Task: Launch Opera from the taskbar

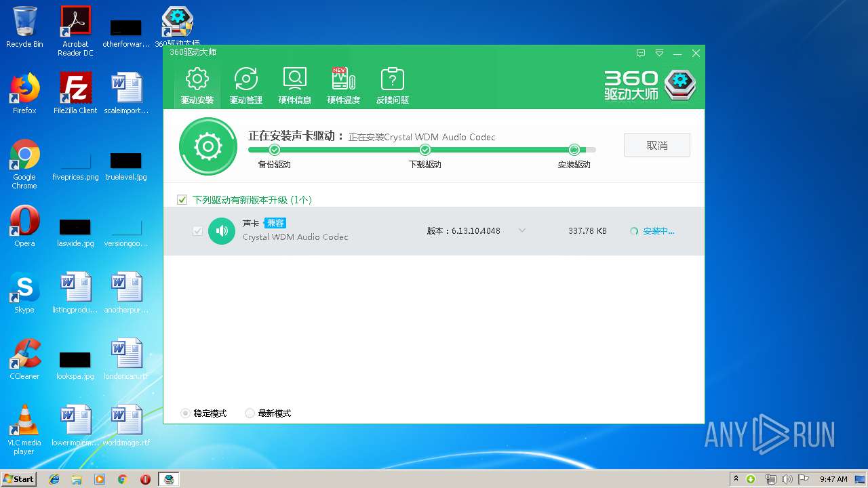Action: pos(145,479)
